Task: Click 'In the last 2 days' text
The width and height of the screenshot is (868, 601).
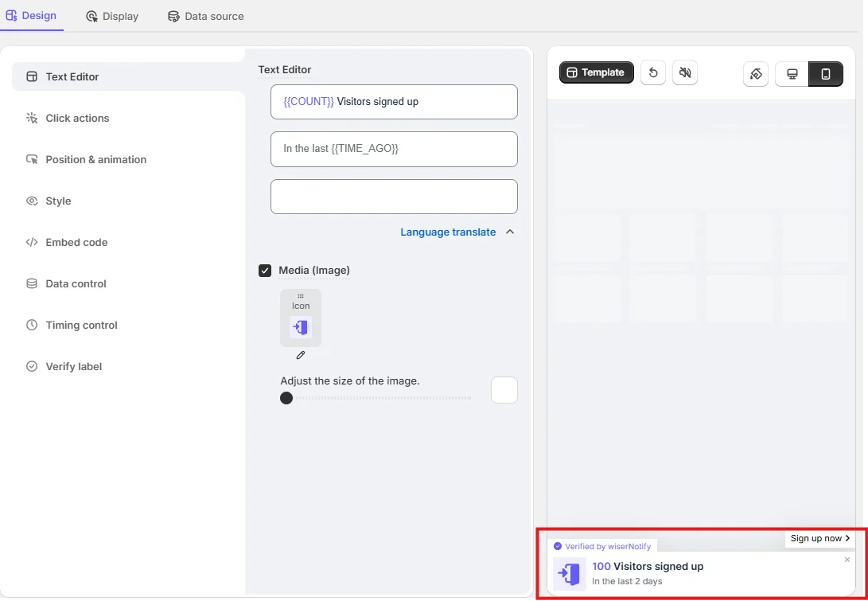Action: [x=627, y=582]
